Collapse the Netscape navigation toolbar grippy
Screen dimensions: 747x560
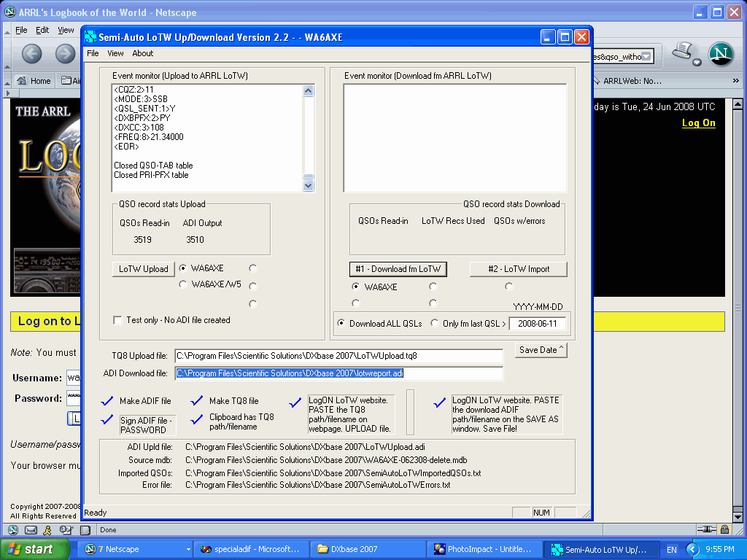(7, 53)
